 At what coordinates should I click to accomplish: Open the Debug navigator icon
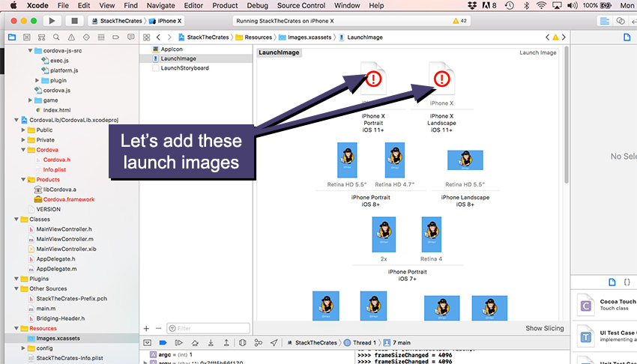coord(101,37)
